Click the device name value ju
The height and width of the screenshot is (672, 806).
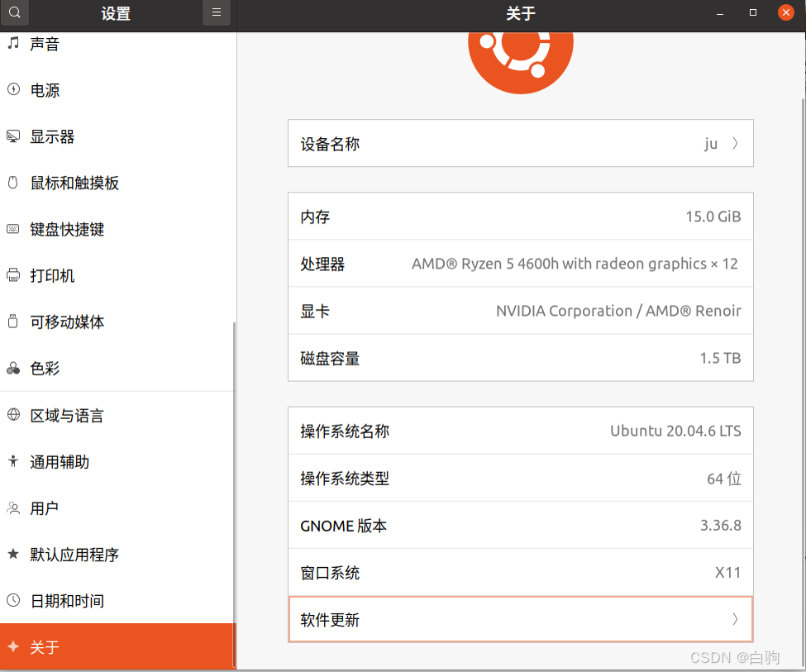[711, 144]
